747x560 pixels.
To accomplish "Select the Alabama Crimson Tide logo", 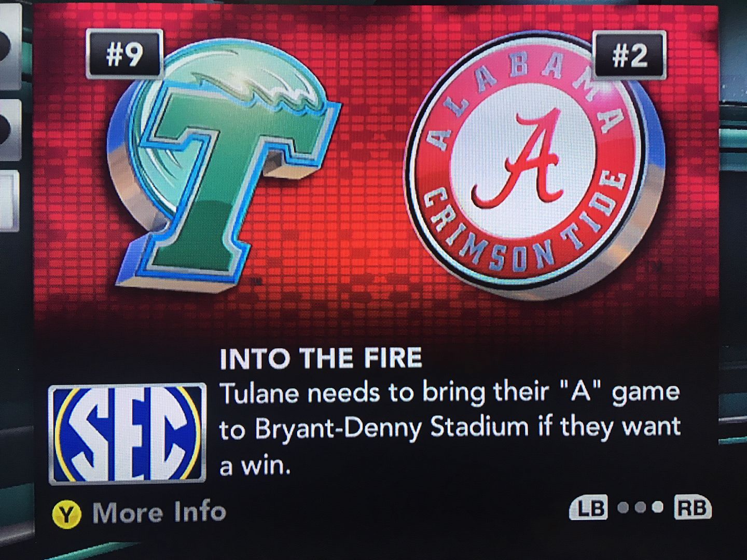I will 534,166.
